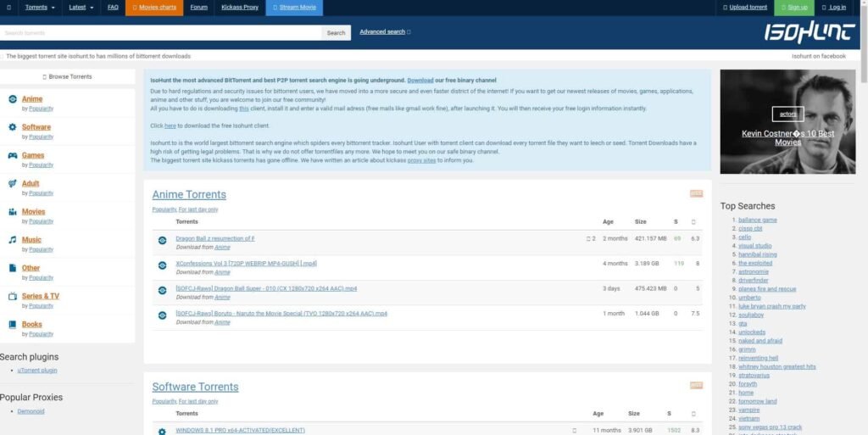Open the Latest dropdown menu
This screenshot has width=868, height=435.
click(81, 7)
